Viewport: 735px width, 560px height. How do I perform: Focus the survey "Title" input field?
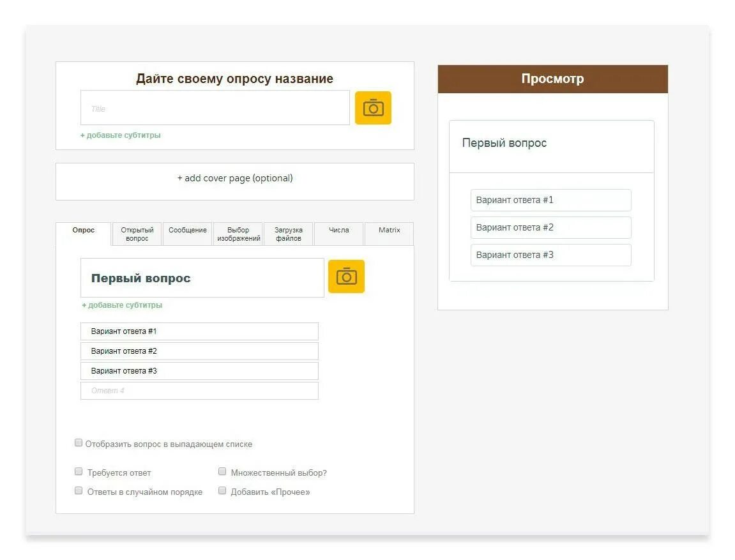tap(215, 108)
